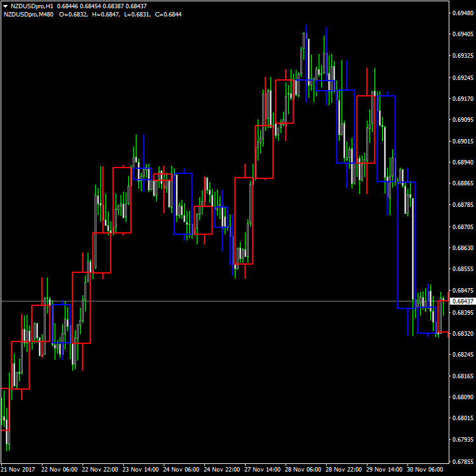Click the 24 Nov 06:00 time label
Viewport: 476px width, 476px height.
coord(182,469)
